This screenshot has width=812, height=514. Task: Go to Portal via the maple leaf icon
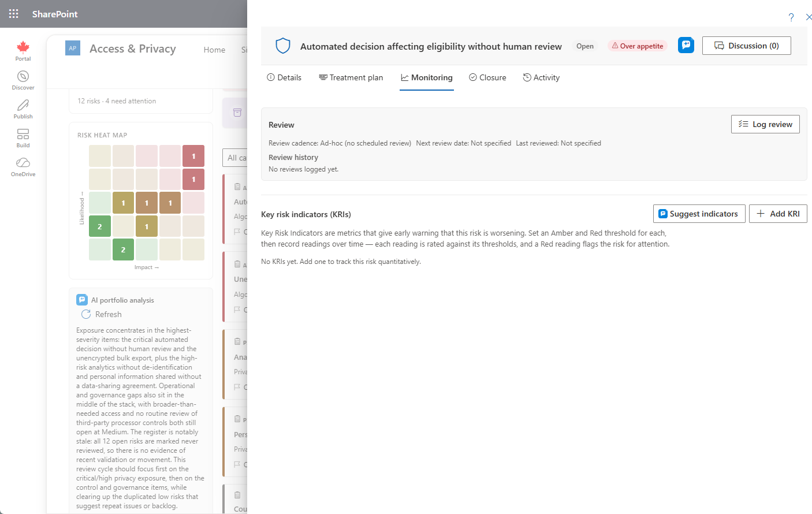click(x=23, y=51)
